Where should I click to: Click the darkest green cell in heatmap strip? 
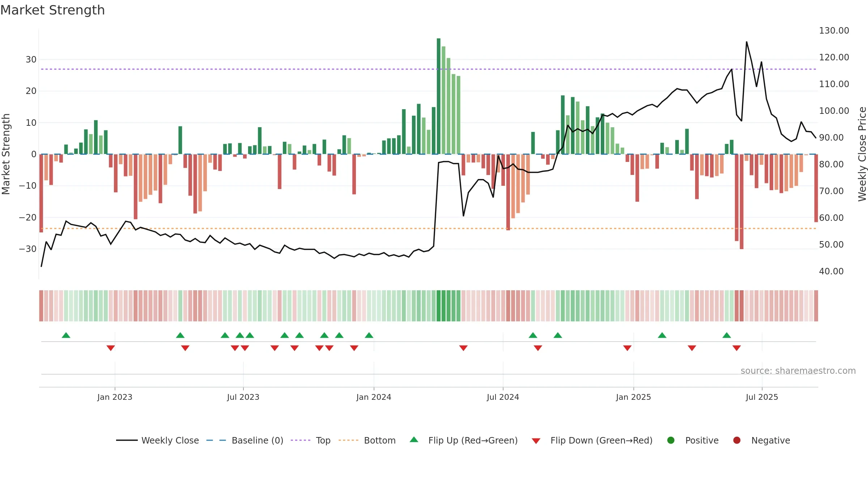(x=438, y=306)
